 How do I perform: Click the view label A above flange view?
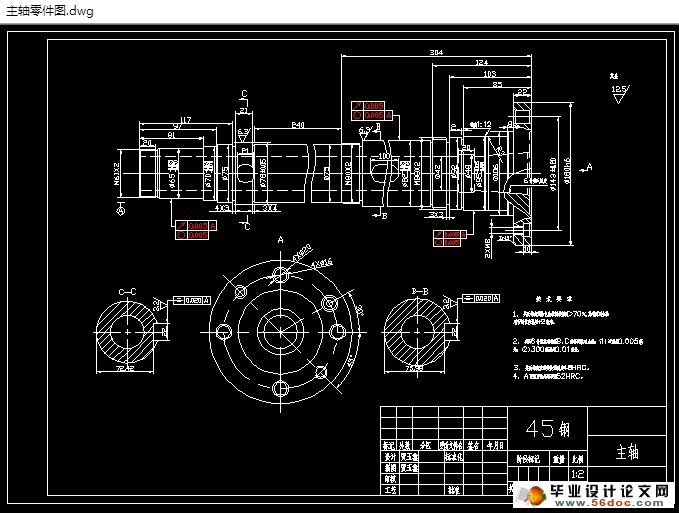[x=281, y=239]
